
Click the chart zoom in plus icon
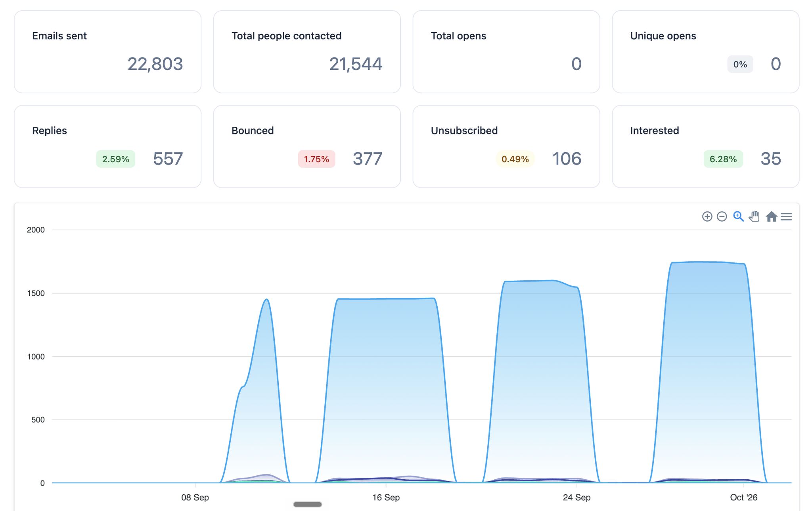pyautogui.click(x=707, y=216)
